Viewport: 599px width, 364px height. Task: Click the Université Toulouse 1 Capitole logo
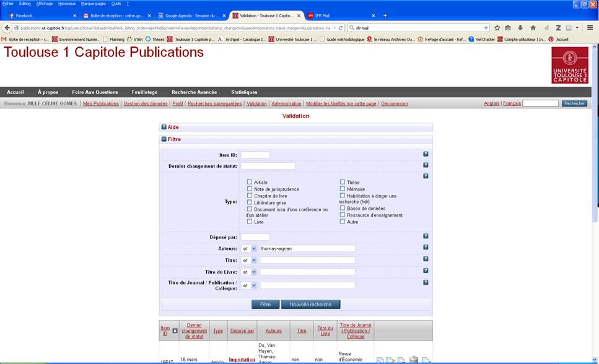[x=570, y=65]
